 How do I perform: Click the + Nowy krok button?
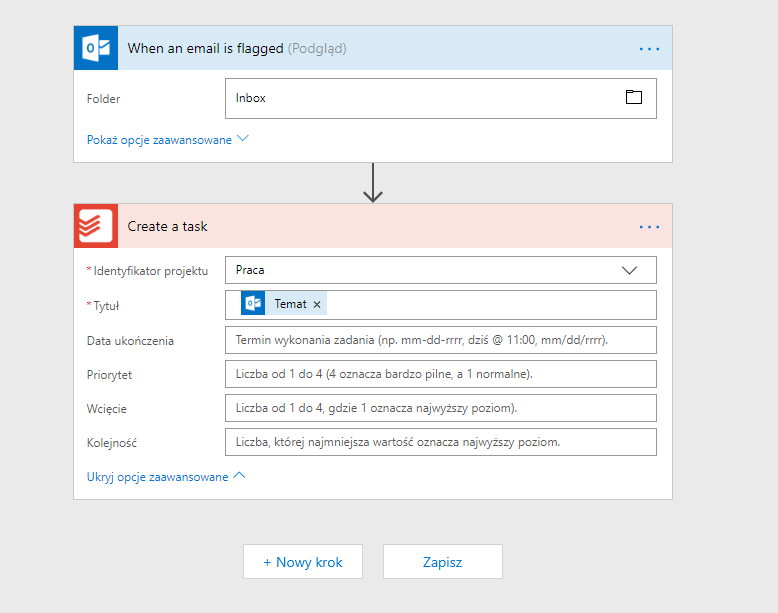pos(303,562)
